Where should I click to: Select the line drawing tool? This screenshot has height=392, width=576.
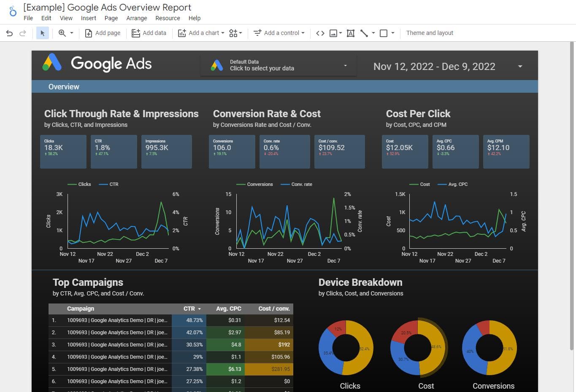click(364, 33)
